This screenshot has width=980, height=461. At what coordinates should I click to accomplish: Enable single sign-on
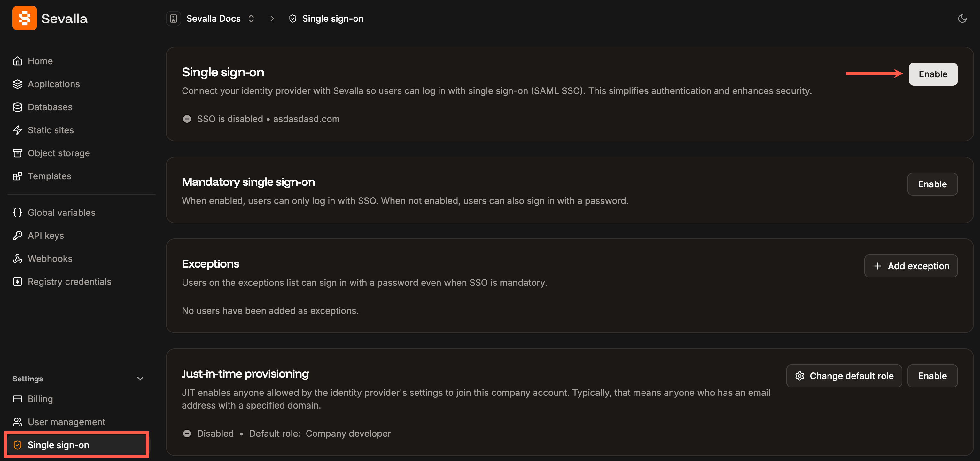[933, 74]
